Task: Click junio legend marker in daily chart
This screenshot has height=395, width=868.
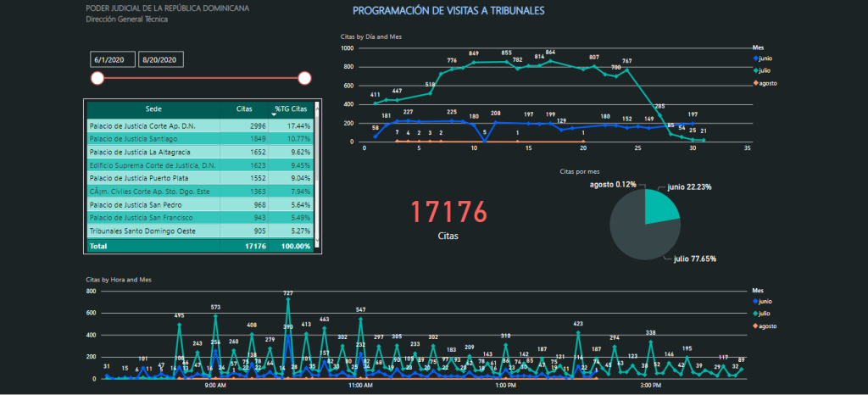Action: tap(756, 58)
